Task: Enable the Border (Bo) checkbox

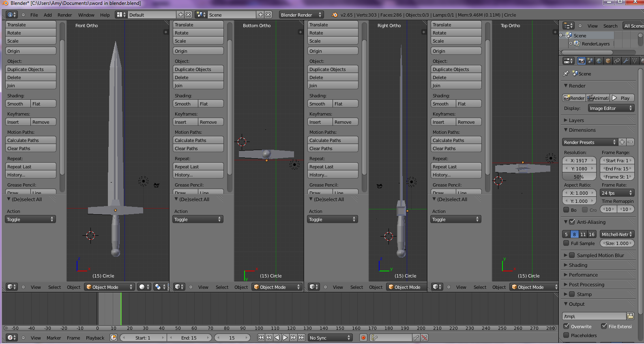Action: pyautogui.click(x=566, y=210)
